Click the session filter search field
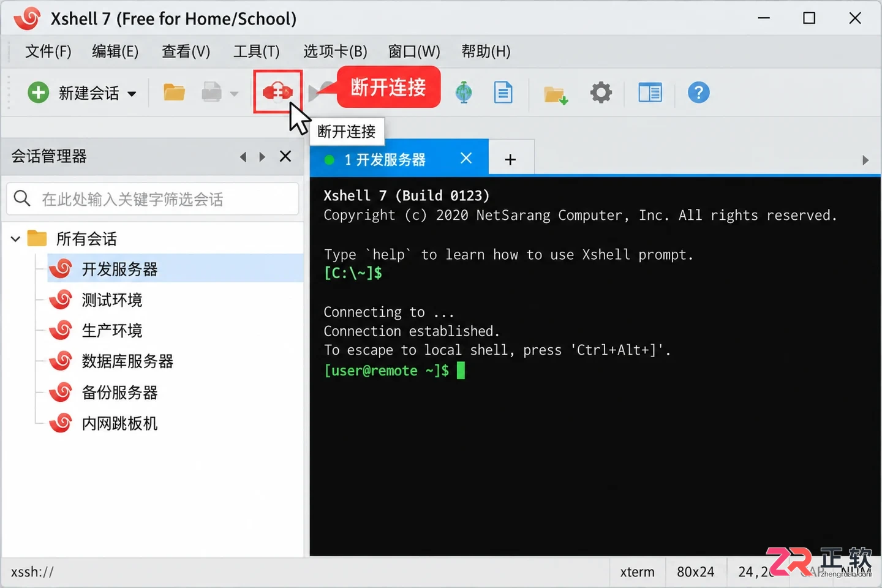Viewport: 882px width, 588px height. [153, 198]
